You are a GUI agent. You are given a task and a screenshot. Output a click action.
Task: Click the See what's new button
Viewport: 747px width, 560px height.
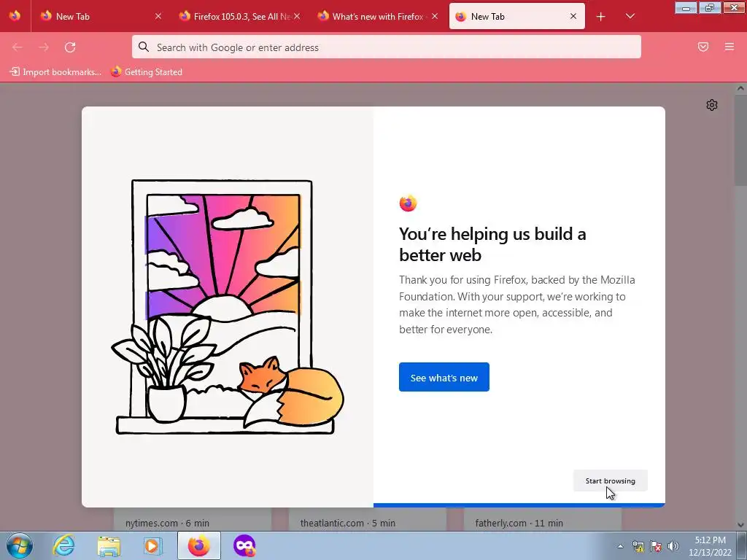pos(444,377)
